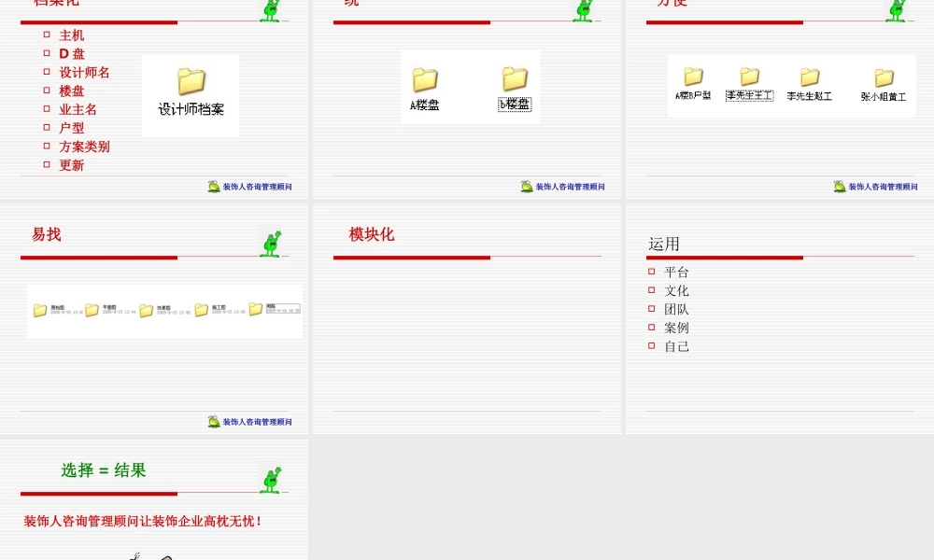Open the A楼B户型 folder

(x=693, y=77)
